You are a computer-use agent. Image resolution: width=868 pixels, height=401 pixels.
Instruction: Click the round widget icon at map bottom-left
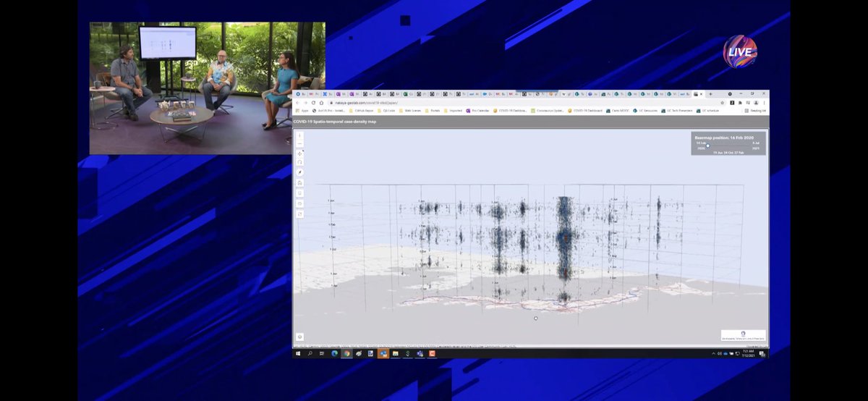click(299, 337)
